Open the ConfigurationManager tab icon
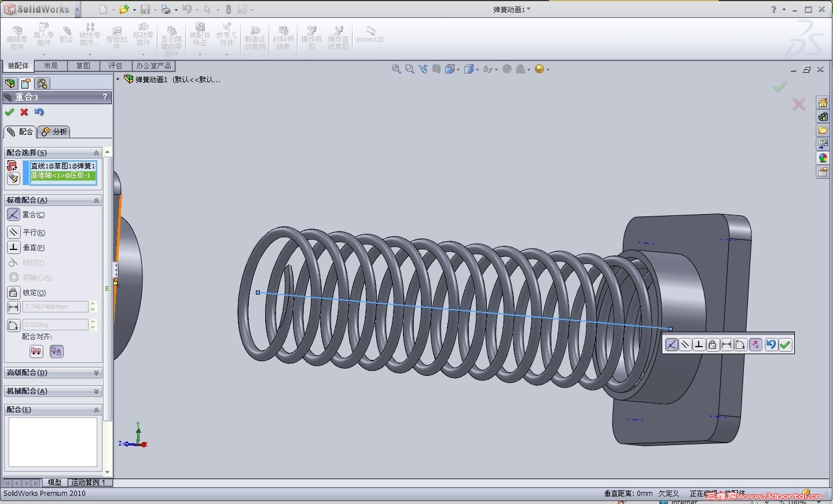Viewport: 833px width, 504px height. (42, 83)
